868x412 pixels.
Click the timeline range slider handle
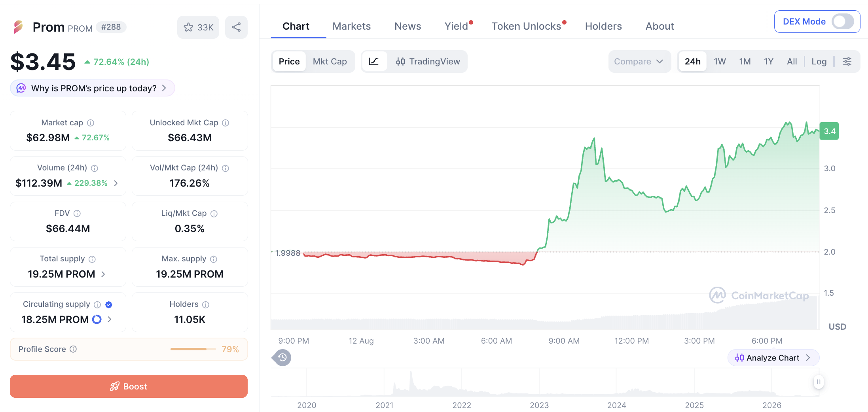point(819,382)
